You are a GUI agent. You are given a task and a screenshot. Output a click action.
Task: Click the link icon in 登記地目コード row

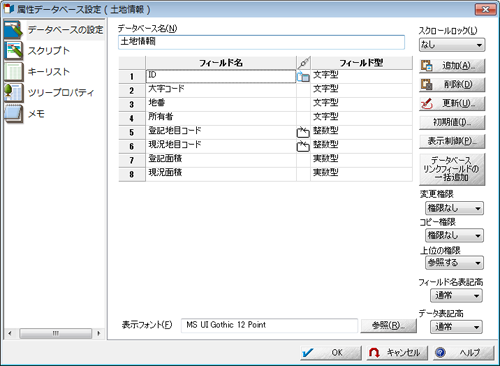coord(303,132)
